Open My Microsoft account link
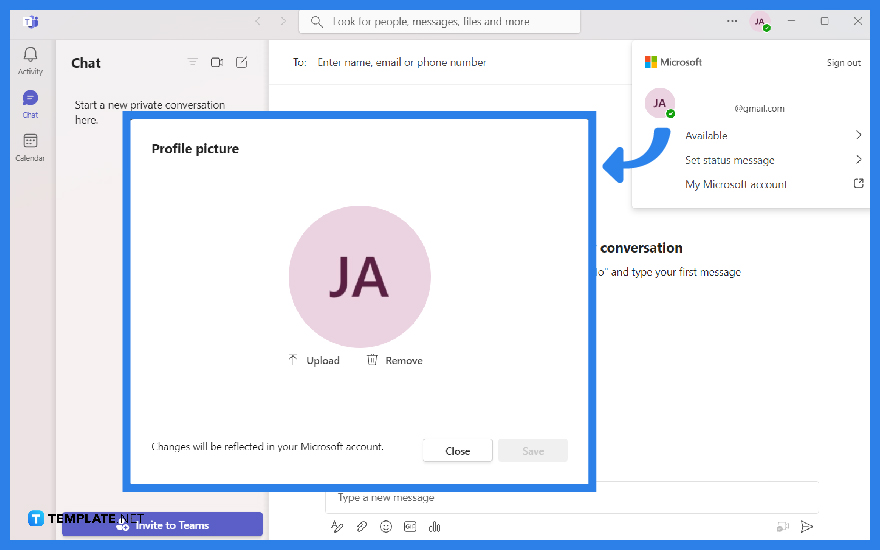 point(773,184)
